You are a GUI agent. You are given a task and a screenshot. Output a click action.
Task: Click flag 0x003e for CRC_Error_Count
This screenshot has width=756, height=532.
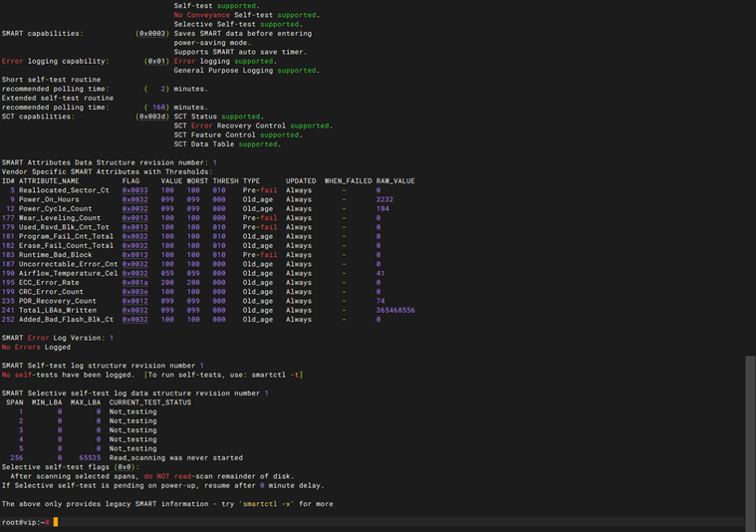[x=135, y=292]
